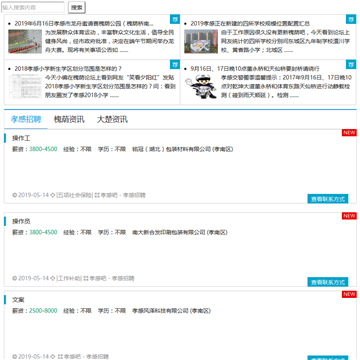Open the 2019年6月16日 dragon boat race article title

pyautogui.click(x=84, y=23)
